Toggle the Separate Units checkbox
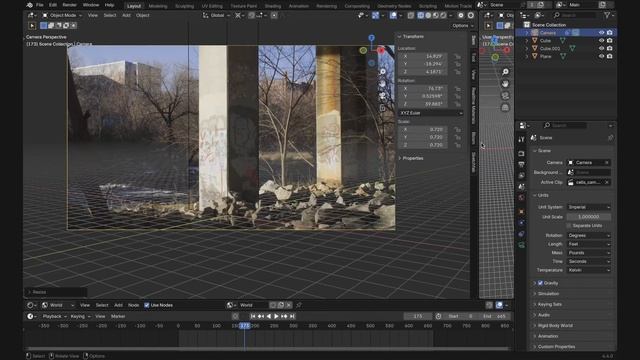This screenshot has width=640, height=360. coord(569,225)
